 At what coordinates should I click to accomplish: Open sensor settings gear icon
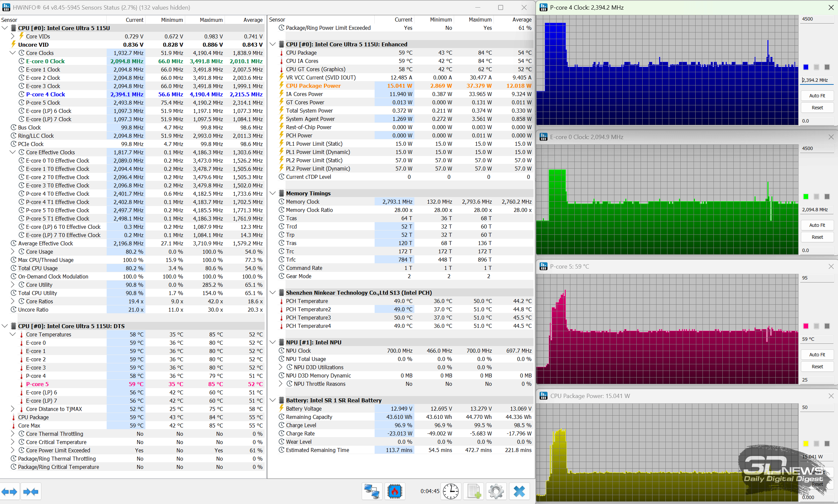496,491
